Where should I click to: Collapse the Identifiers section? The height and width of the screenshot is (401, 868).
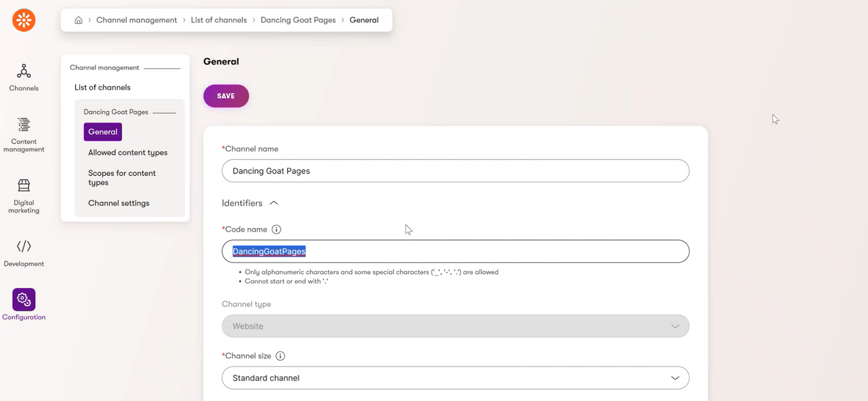(273, 203)
